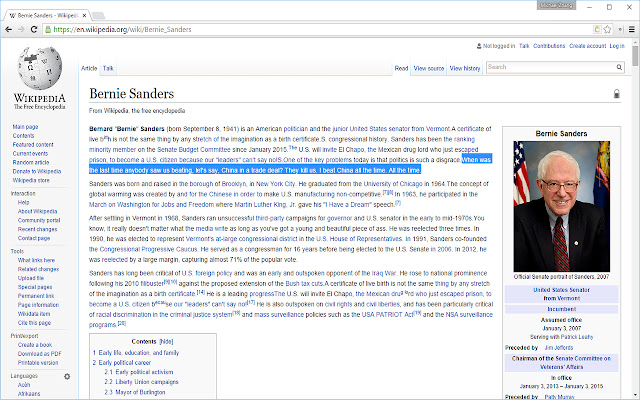Select the Article tab
640x400 pixels.
coord(89,68)
